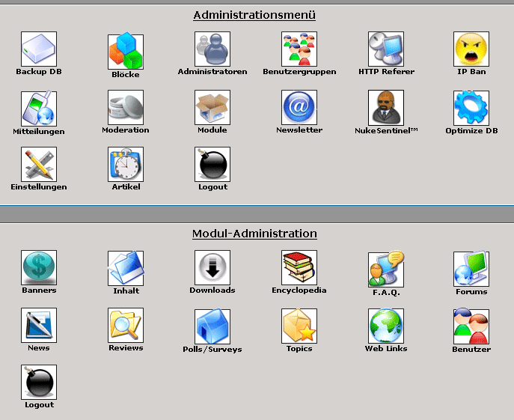Screen dimensions: 514x420
Task: Open the Banners dollar coin icon
Action: click(39, 267)
